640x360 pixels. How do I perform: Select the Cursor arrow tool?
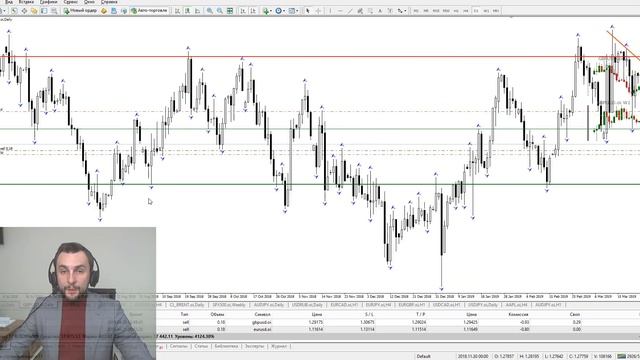308,11
